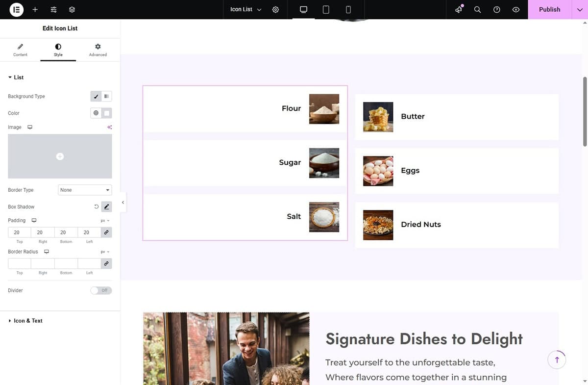Click the Border Radius Top input
Image resolution: width=588 pixels, height=385 pixels.
[x=19, y=263]
